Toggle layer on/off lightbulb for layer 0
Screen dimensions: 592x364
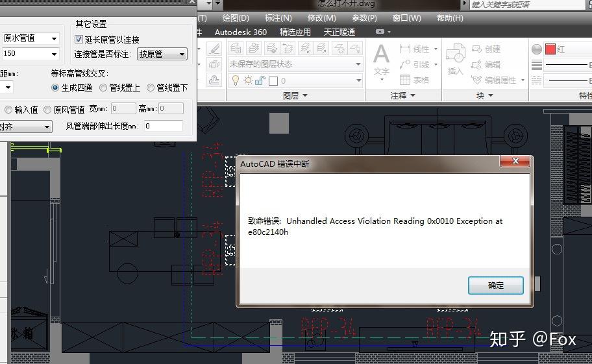click(x=236, y=80)
